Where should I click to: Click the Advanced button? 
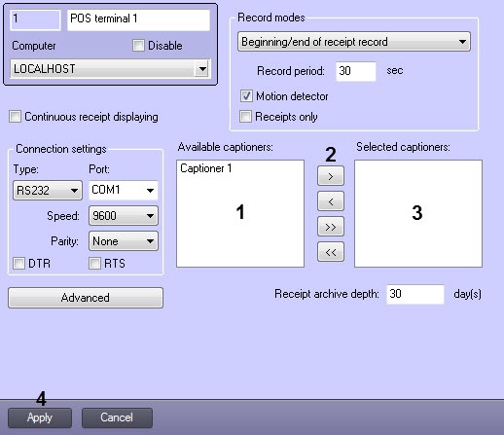(x=86, y=298)
